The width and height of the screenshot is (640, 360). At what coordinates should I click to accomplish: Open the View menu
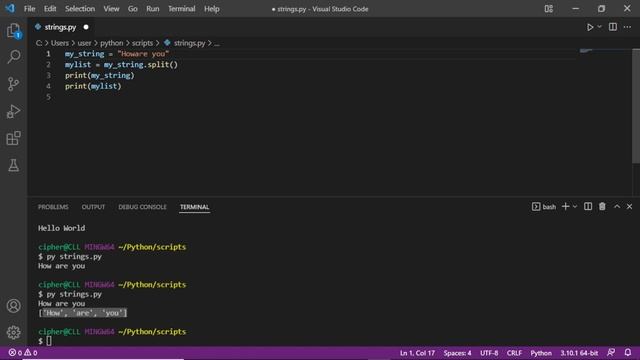click(111, 9)
